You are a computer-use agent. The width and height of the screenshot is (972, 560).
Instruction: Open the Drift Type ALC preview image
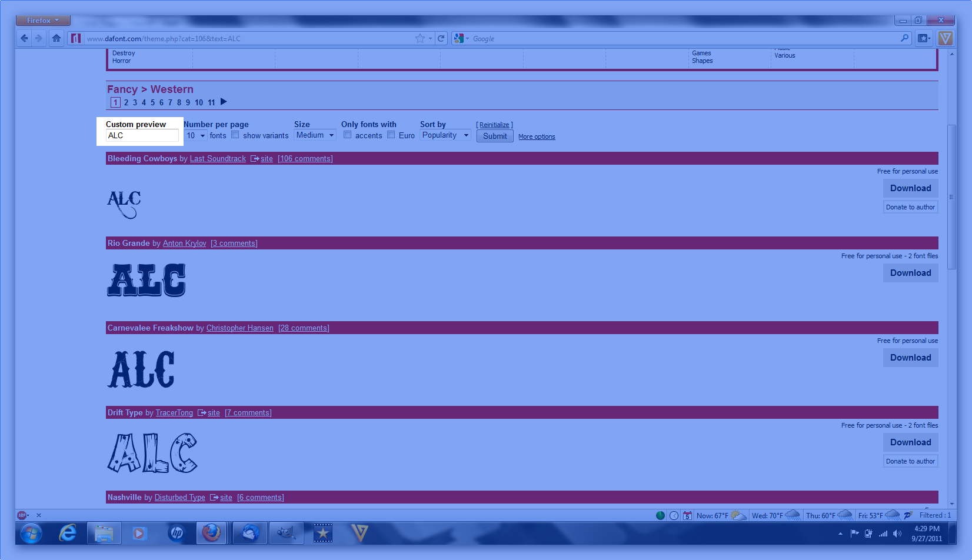(152, 453)
